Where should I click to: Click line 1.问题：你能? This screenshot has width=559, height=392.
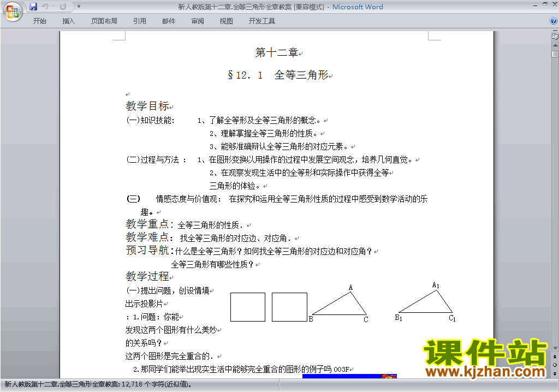point(153,317)
